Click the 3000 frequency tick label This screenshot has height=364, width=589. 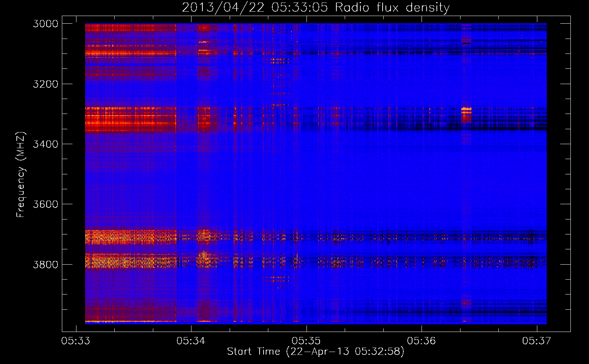point(46,24)
